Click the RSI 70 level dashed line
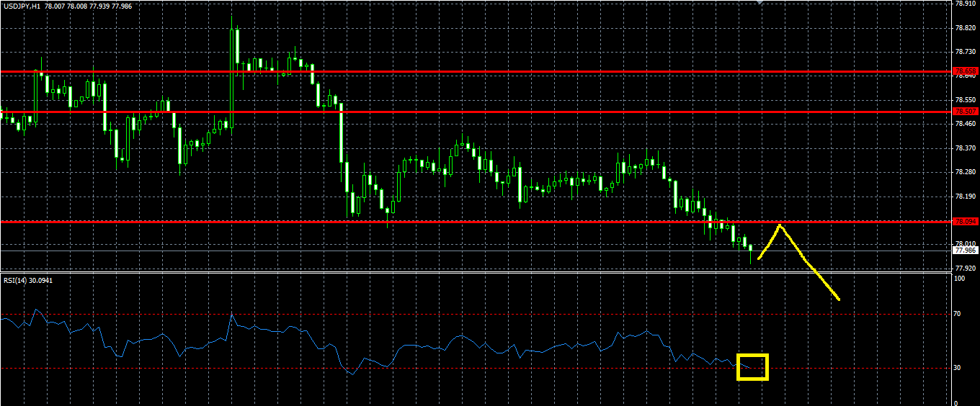 click(476, 314)
